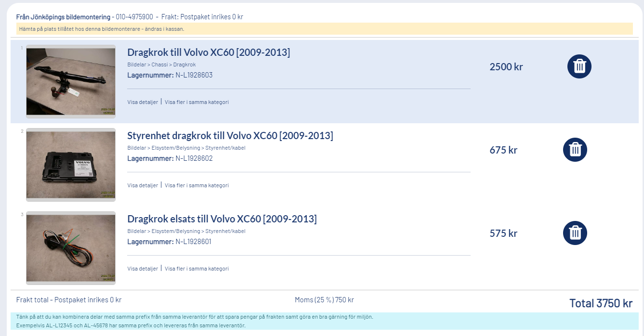Select the breadcrumb 'Bildelar > Chassi > Dragkrok'
The width and height of the screenshot is (644, 336).
click(x=161, y=65)
